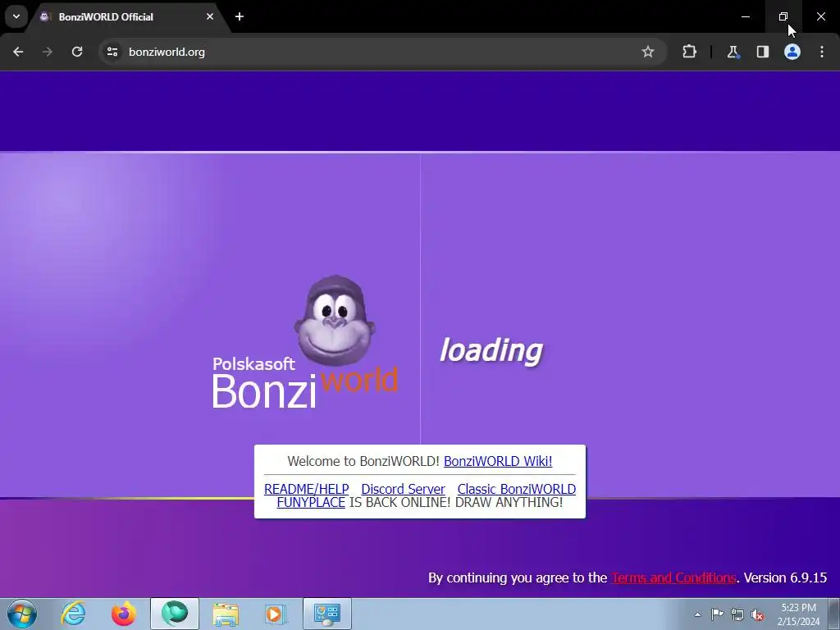Open the Control Panel taskbar item

pos(327,614)
